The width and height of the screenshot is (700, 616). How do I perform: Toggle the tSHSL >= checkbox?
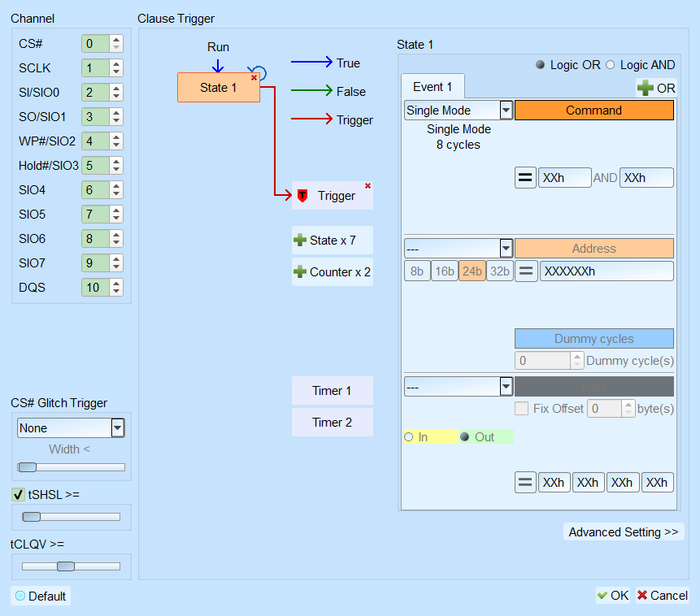(x=18, y=495)
